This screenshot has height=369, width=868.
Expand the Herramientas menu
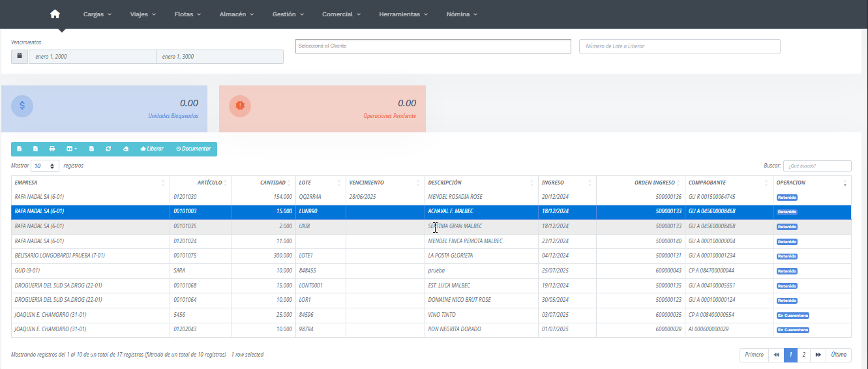(404, 14)
